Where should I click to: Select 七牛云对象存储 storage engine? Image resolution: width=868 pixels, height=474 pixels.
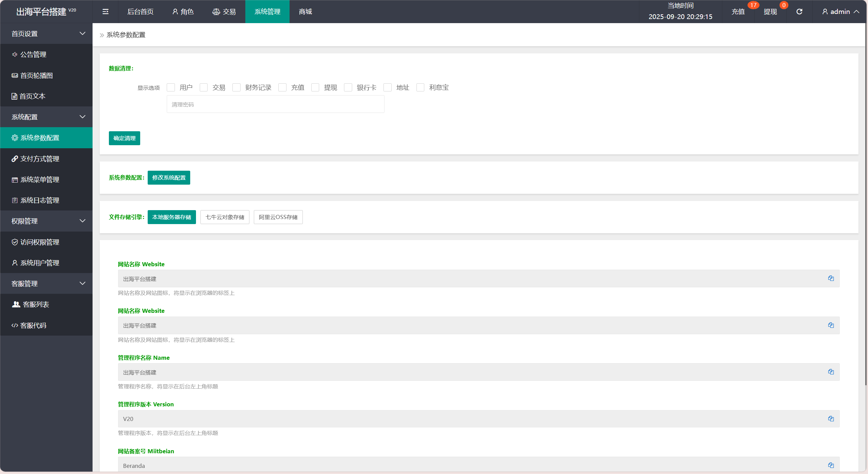click(225, 217)
